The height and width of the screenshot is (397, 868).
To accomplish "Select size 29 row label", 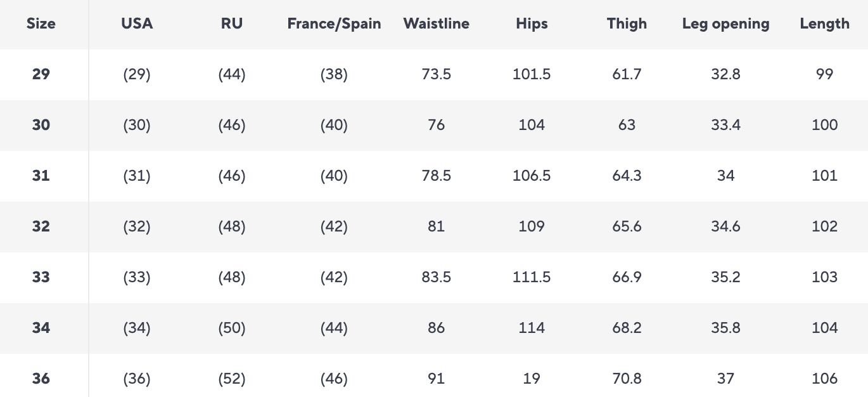I will pos(41,74).
